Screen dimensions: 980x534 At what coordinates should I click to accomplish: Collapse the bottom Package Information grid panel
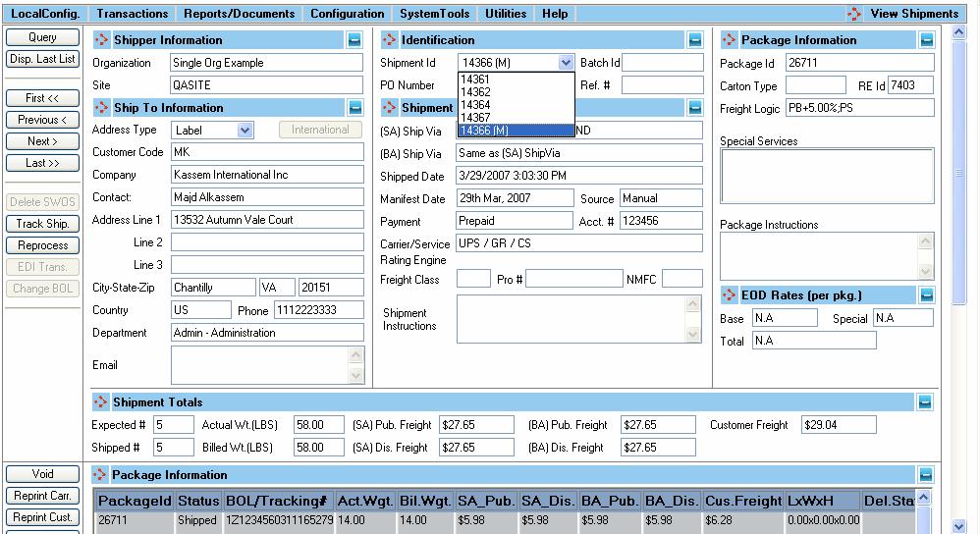tap(925, 475)
